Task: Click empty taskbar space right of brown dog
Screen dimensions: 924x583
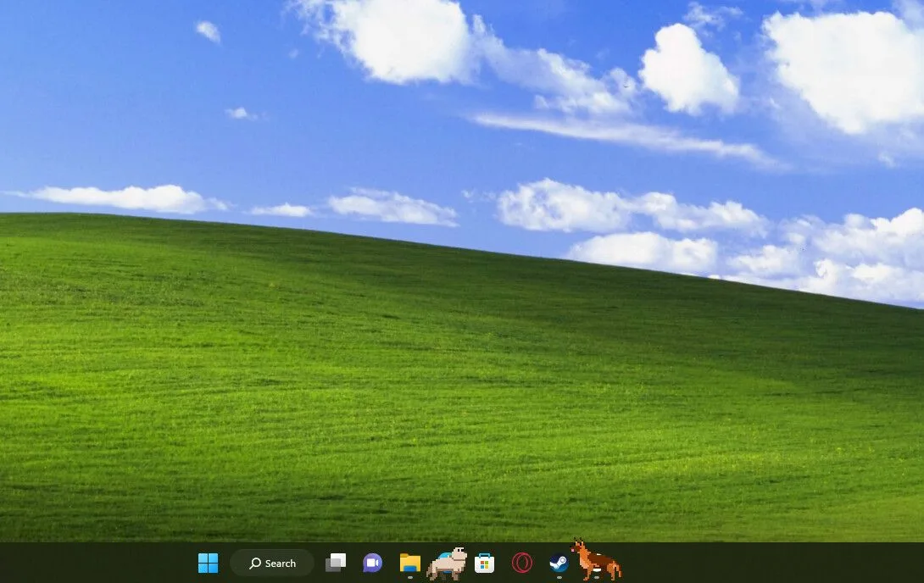Action: [x=763, y=563]
